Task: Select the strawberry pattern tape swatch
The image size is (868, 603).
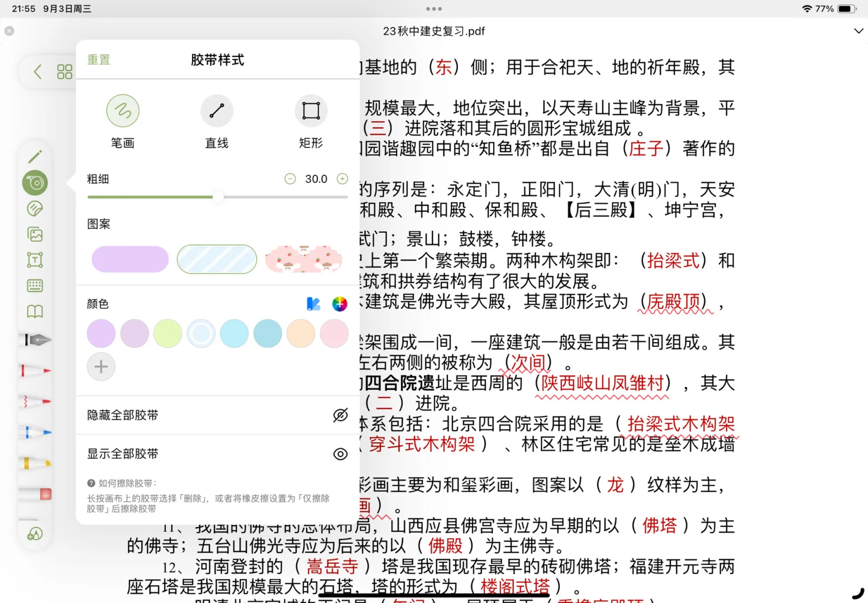Action: tap(304, 259)
